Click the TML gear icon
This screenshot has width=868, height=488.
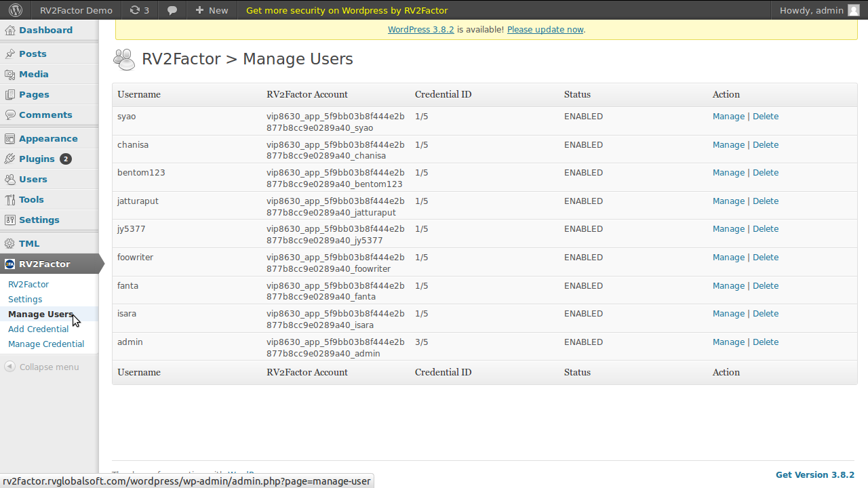[x=10, y=243]
